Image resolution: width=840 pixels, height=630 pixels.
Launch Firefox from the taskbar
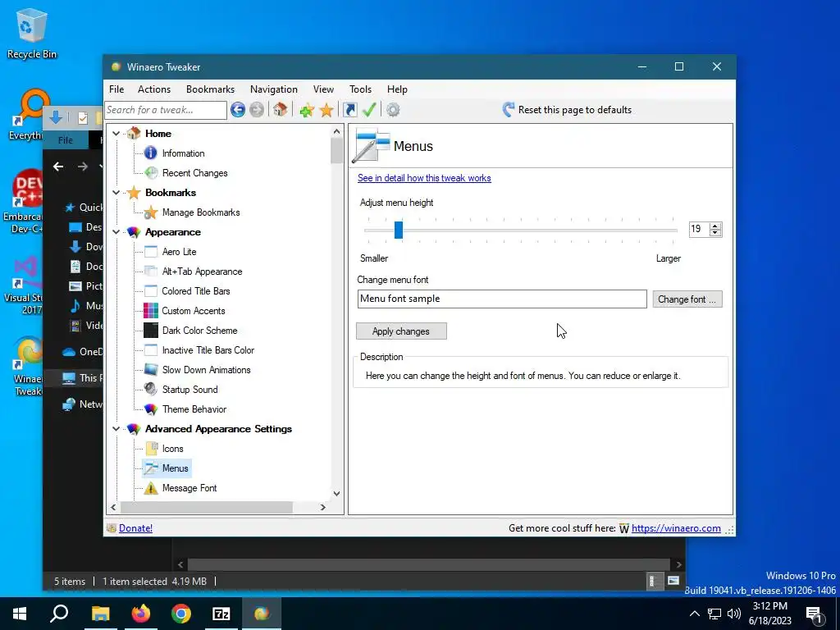pos(141,614)
